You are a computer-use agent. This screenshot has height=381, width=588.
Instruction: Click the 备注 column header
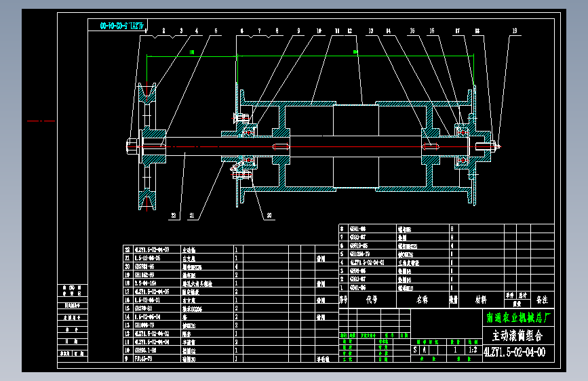[542, 300]
